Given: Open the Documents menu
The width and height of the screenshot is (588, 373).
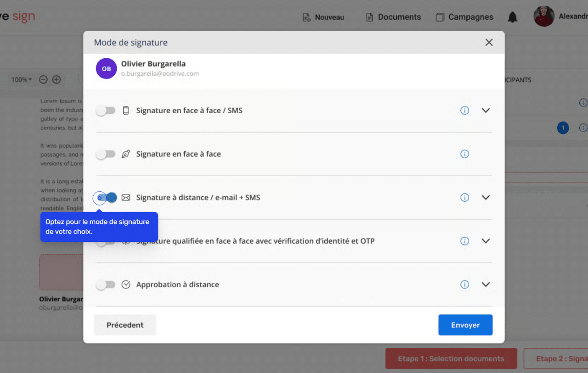Looking at the screenshot, I should 393,17.
